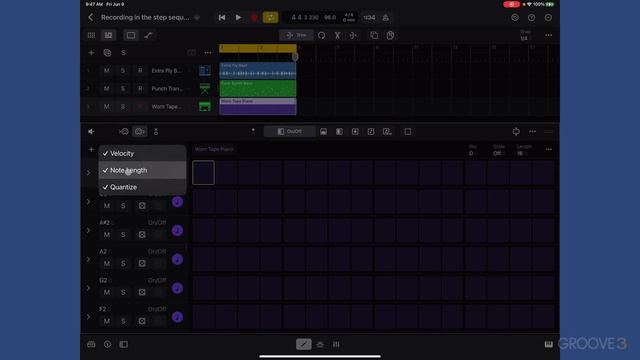Open the highlighted record options icon

point(140,131)
